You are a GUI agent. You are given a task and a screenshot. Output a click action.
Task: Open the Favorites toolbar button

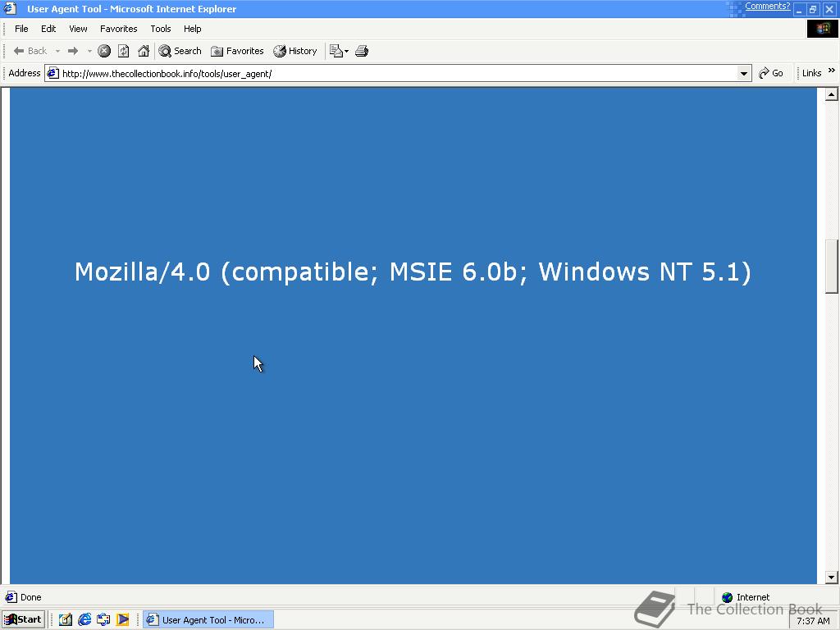point(237,51)
